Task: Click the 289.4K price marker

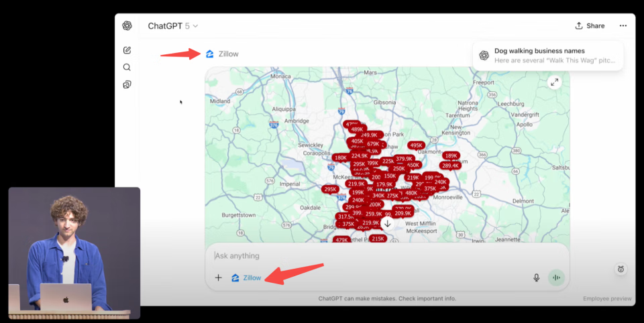Action: tap(449, 166)
